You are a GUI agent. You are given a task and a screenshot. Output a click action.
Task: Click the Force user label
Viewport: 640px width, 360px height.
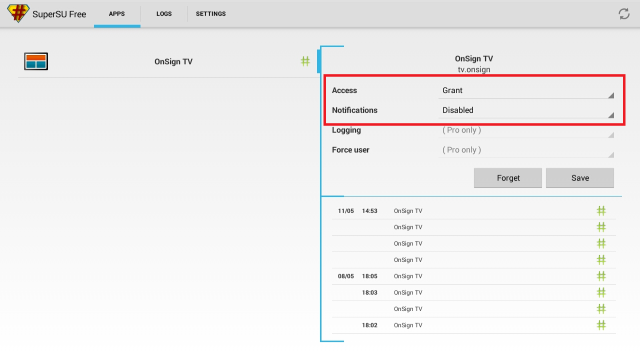(351, 150)
